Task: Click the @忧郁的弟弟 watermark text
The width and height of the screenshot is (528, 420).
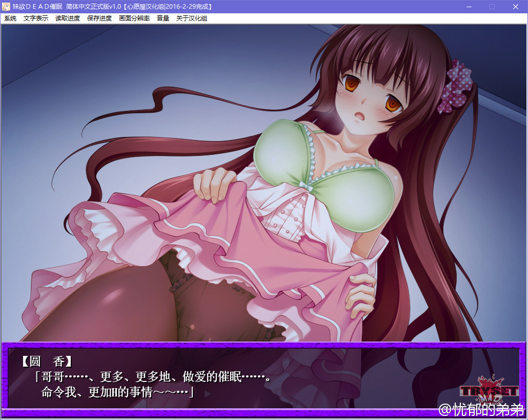Action: point(481,410)
